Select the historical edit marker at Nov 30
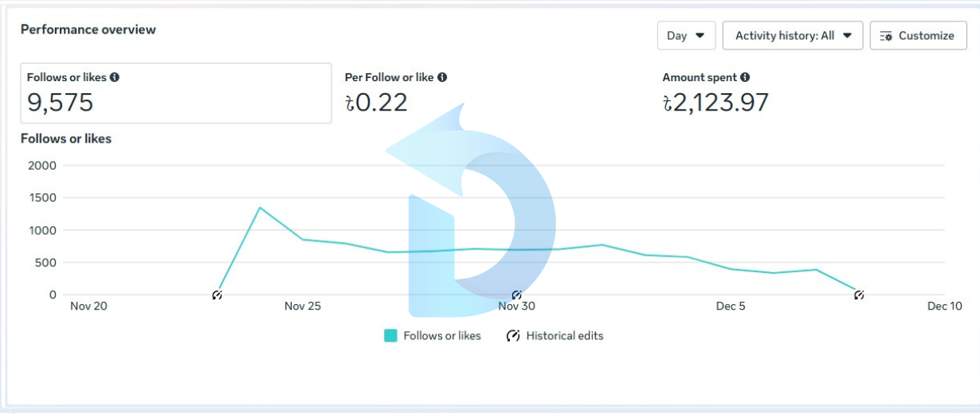Image resolution: width=980 pixels, height=414 pixels. [516, 295]
